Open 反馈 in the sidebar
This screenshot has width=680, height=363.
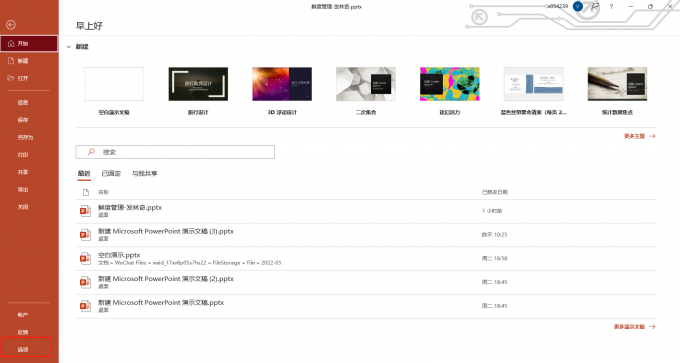(23, 332)
